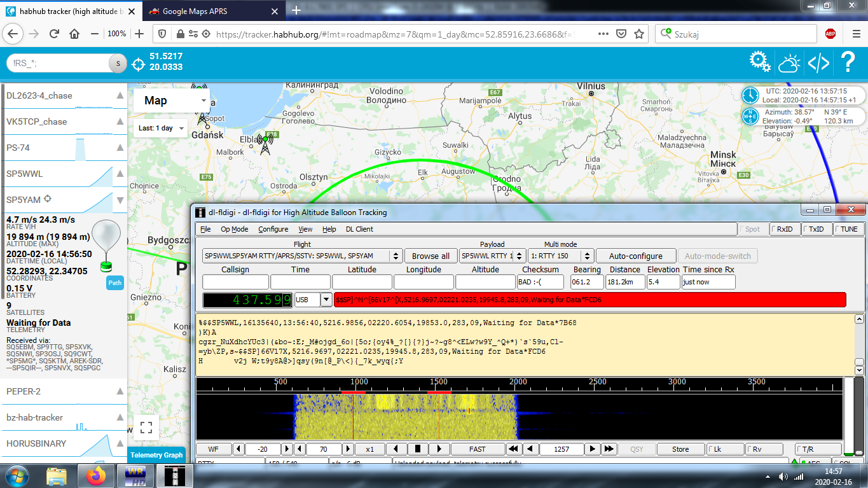Click the follow-target icon beside SP5YAM
This screenshot has height=488, width=868.
tap(47, 199)
